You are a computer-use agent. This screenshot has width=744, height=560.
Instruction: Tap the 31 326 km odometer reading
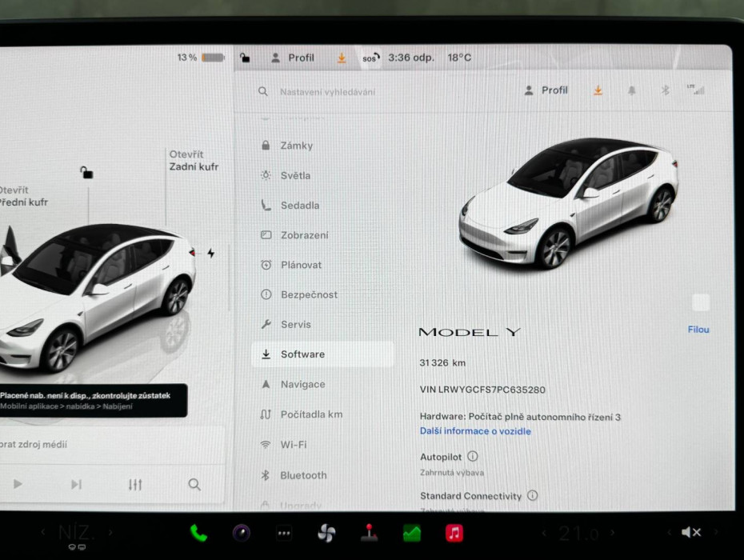(x=442, y=362)
